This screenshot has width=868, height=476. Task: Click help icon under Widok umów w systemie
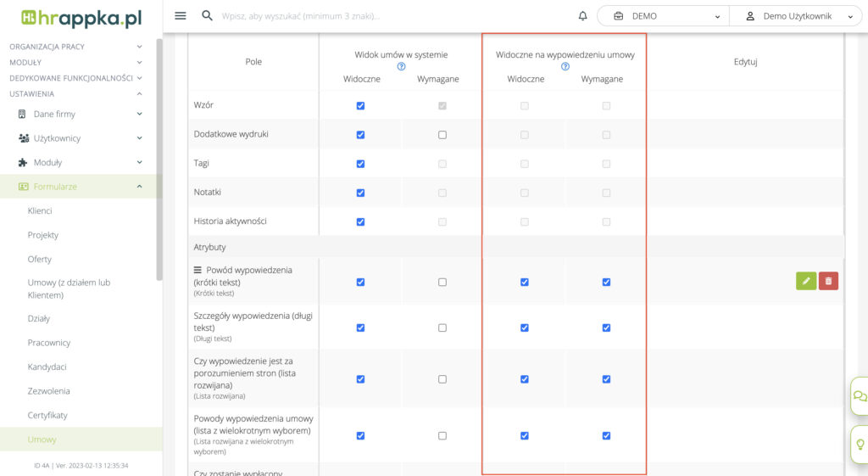pyautogui.click(x=401, y=66)
